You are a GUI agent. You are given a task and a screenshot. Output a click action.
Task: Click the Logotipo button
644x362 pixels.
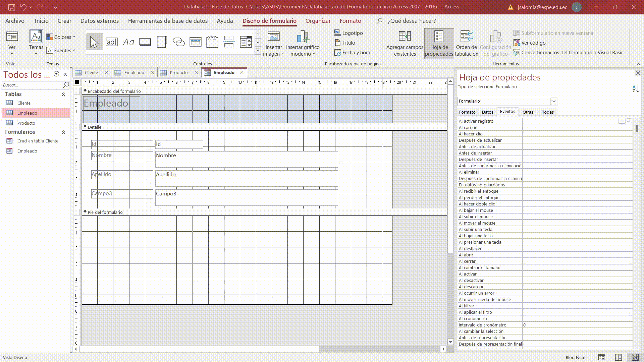tap(349, 33)
